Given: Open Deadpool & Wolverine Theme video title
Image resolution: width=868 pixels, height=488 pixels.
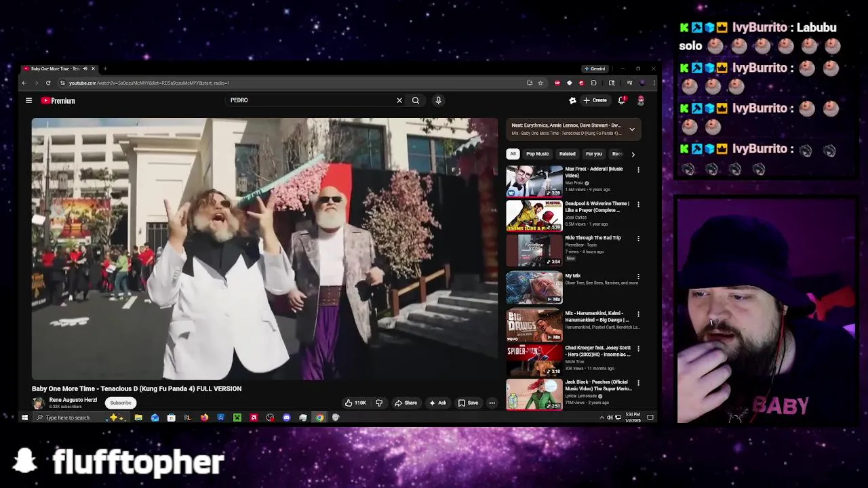Looking at the screenshot, I should coord(597,207).
